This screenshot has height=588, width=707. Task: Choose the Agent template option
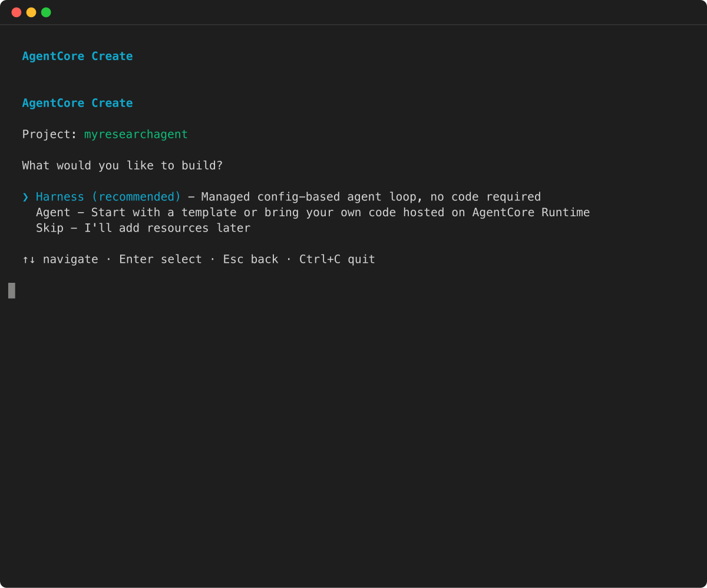313,212
